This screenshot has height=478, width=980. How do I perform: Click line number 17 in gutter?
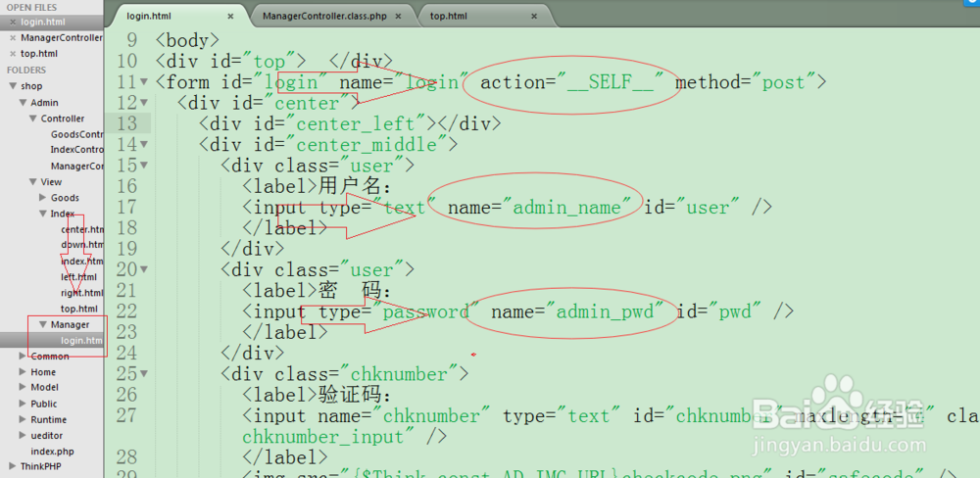(x=126, y=207)
